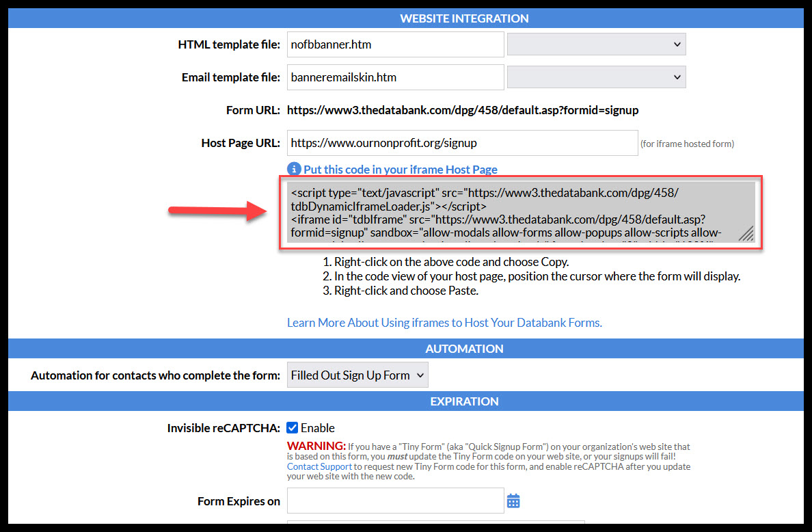The image size is (812, 532).
Task: Click the 'Automation for contacts who complete the form' label
Action: tap(155, 375)
